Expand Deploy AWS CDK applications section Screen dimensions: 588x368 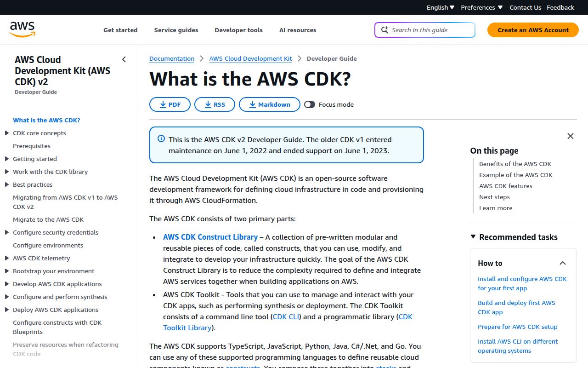coord(7,310)
